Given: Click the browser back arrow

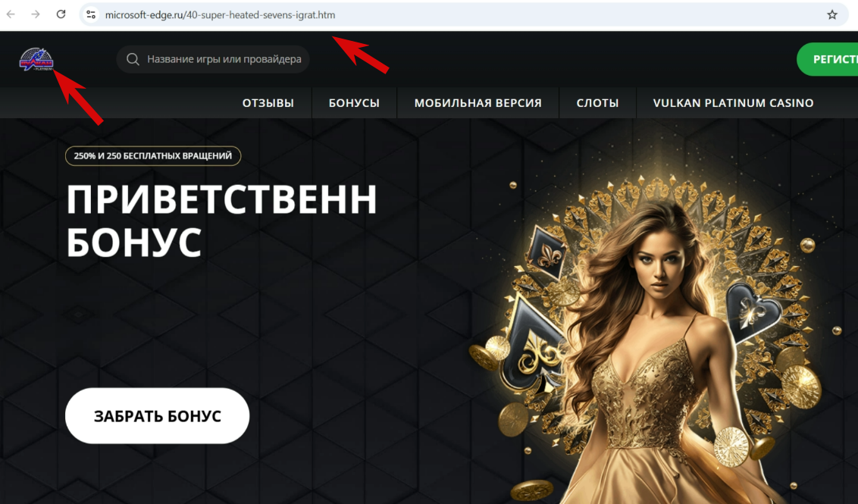Looking at the screenshot, I should (x=11, y=14).
